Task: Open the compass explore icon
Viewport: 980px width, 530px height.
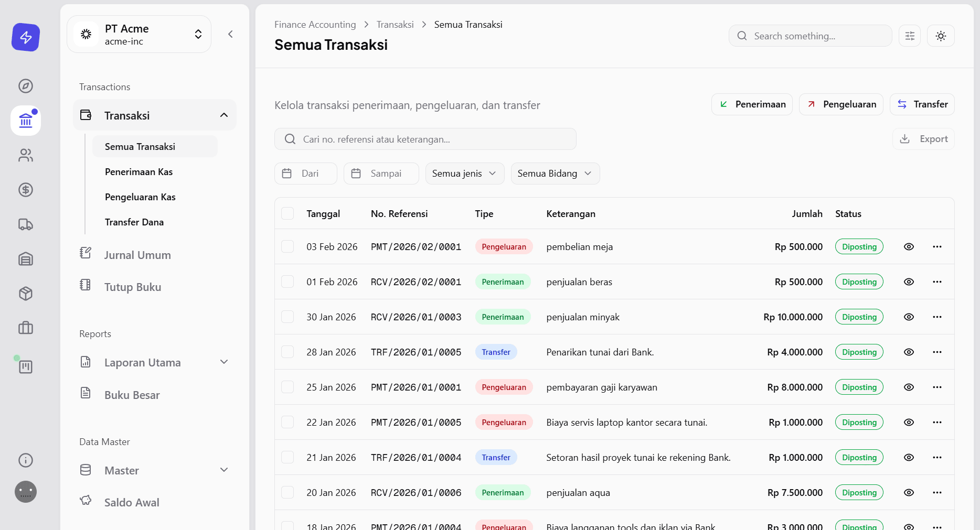Action: point(26,86)
